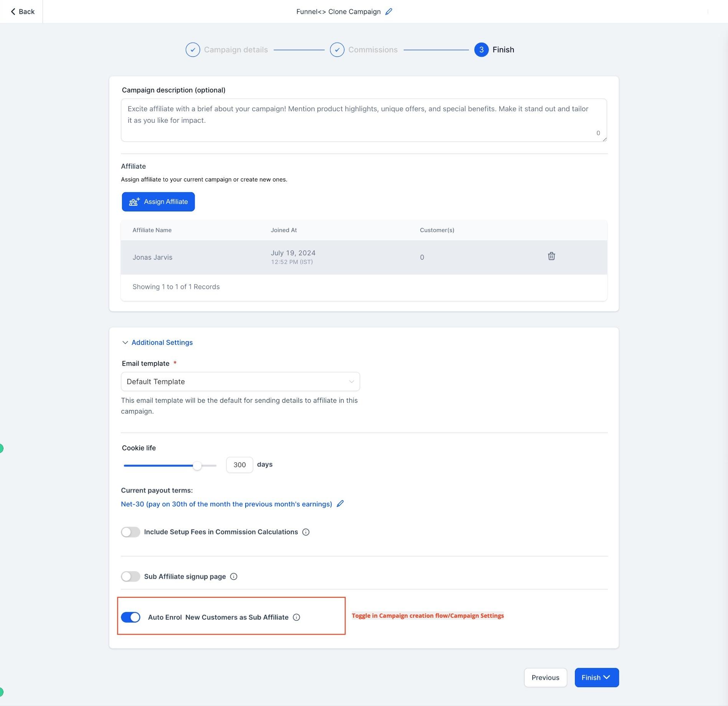Click the Commissions checkmark step icon
This screenshot has width=728, height=706.
[x=337, y=49]
